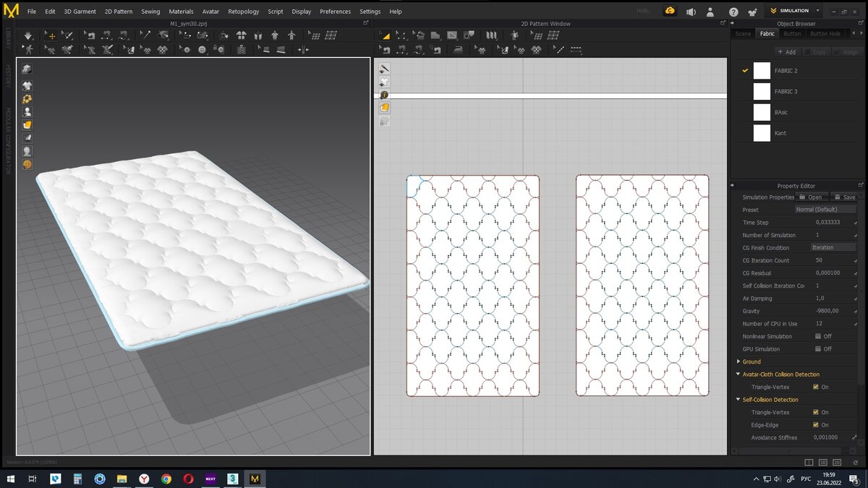This screenshot has width=868, height=488.
Task: Click the SIMULATION mode button
Action: tap(790, 11)
